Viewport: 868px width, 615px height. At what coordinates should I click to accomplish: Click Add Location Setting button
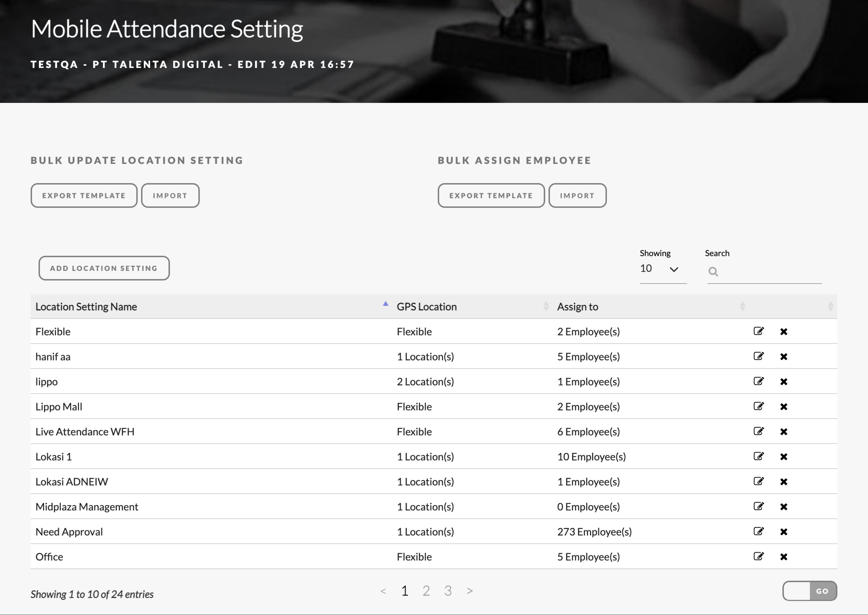tap(104, 268)
